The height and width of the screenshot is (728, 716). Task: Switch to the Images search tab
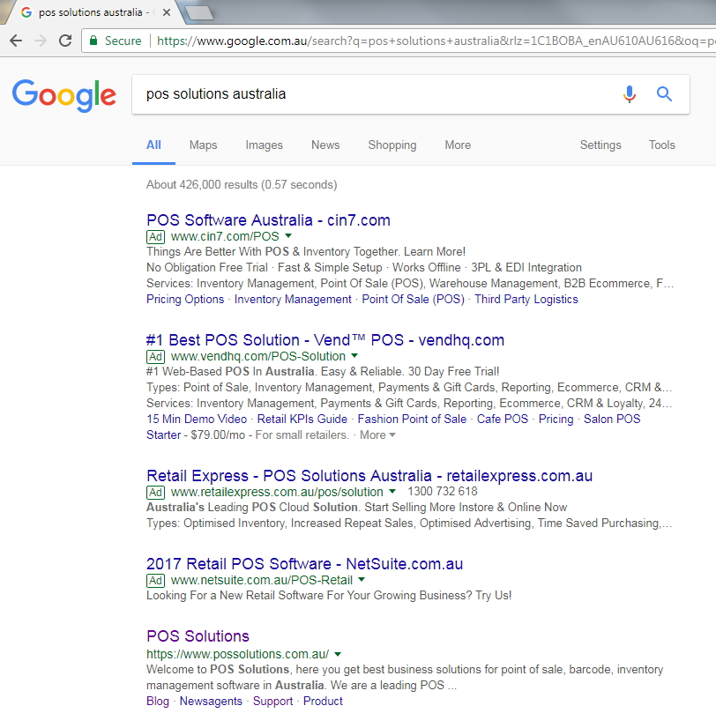(264, 145)
